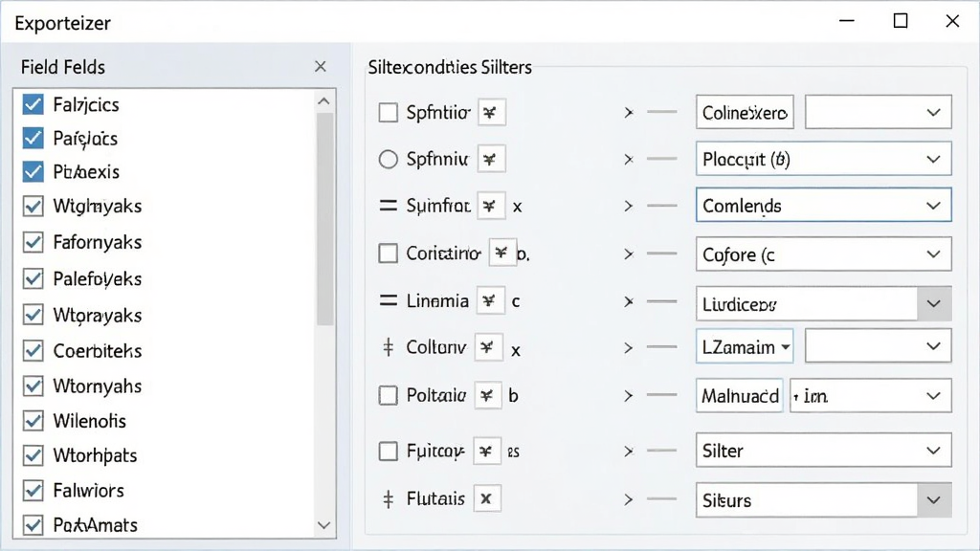Click the icon button next to Coltonv
980x551 pixels.
489,347
